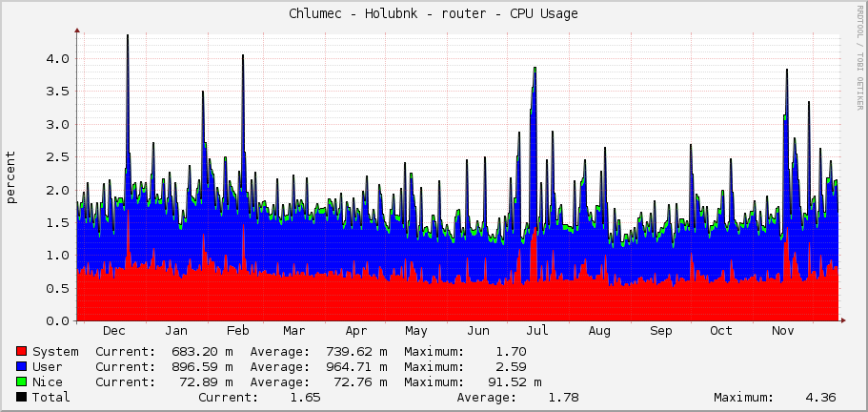
Task: Click the blue User legend swatch
Action: (x=23, y=367)
